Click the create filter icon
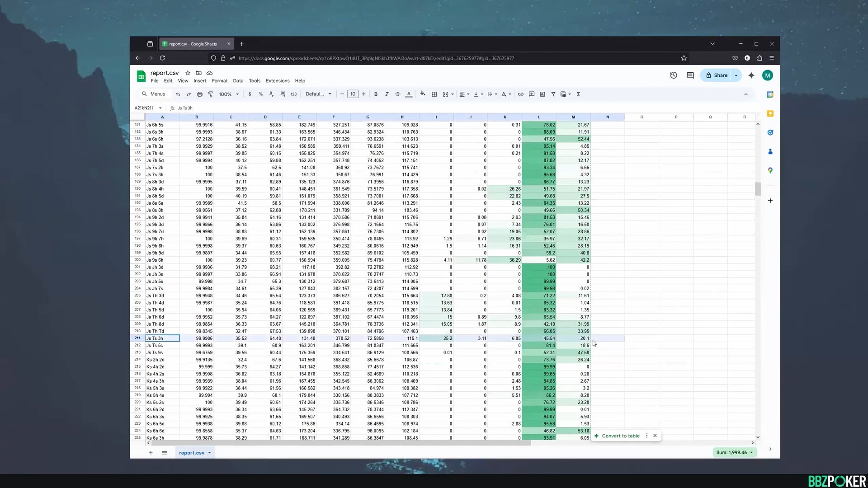 (553, 94)
